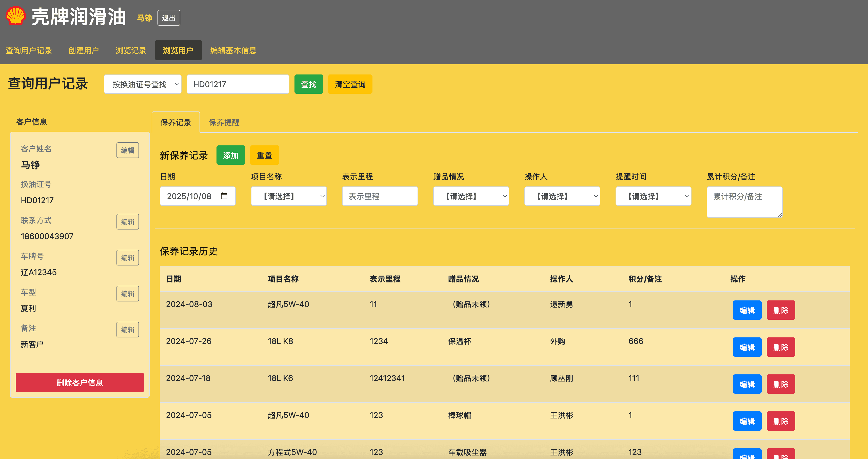Viewport: 868px width, 459px height.
Task: Click the green 查找 button
Action: [x=308, y=84]
